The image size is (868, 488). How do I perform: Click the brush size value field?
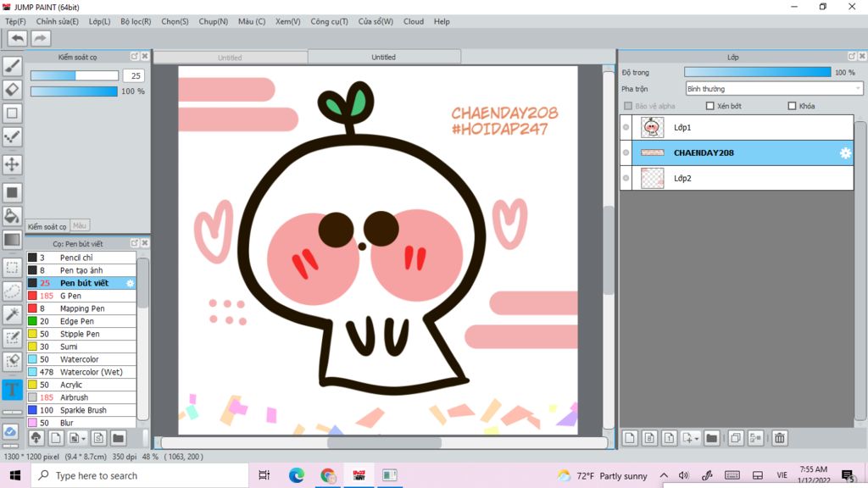pos(134,75)
